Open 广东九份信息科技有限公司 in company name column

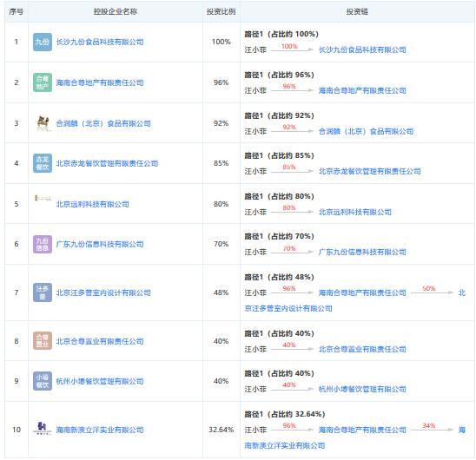tap(100, 244)
